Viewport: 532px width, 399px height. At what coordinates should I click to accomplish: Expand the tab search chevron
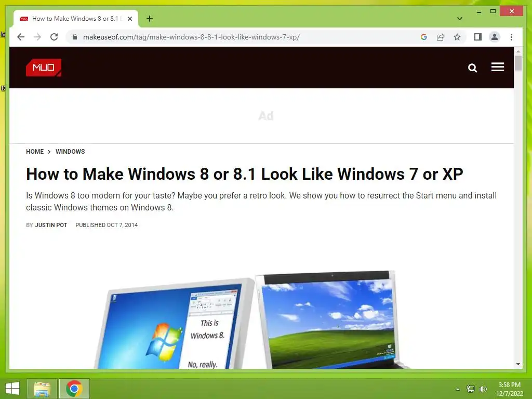point(459,19)
